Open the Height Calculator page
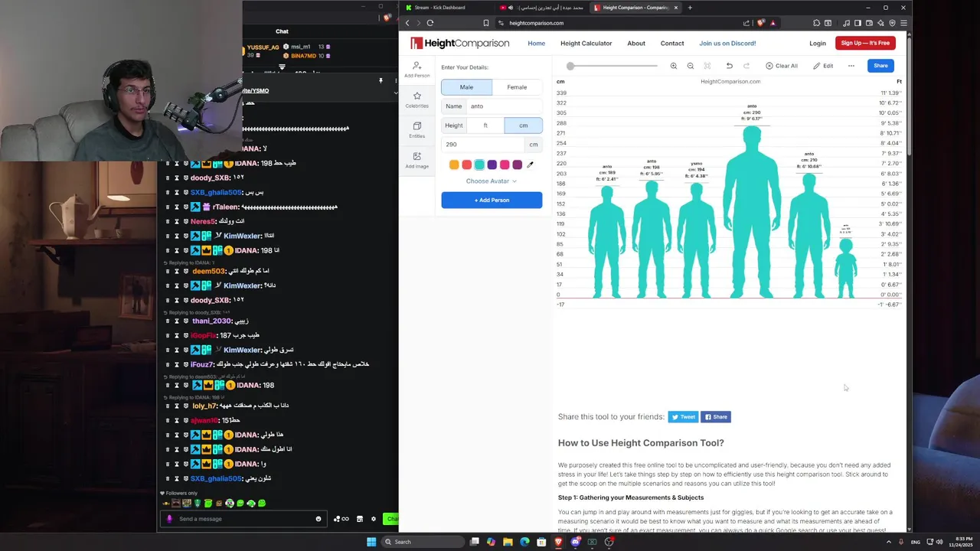Screen dimensions: 980x551 (586, 44)
